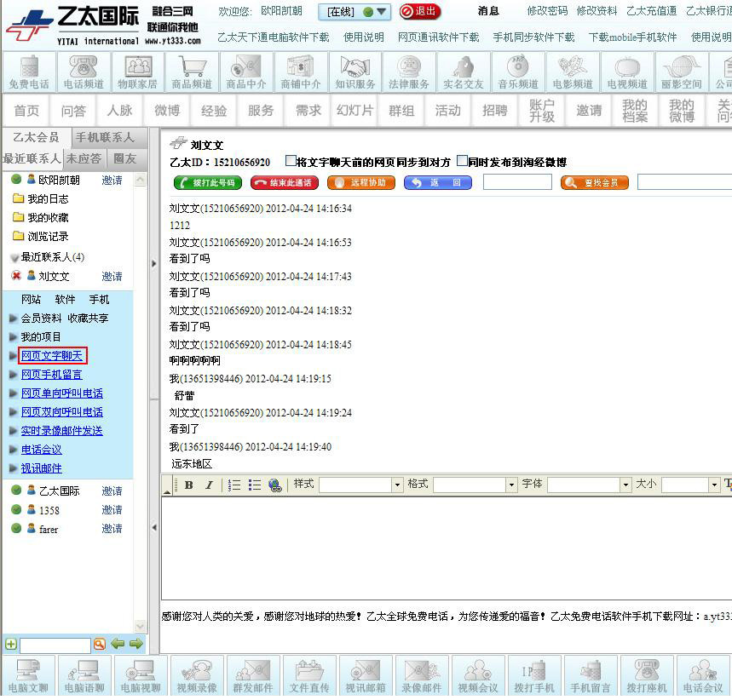Expand the 字体 font dropdown
The height and width of the screenshot is (700, 732).
click(625, 485)
